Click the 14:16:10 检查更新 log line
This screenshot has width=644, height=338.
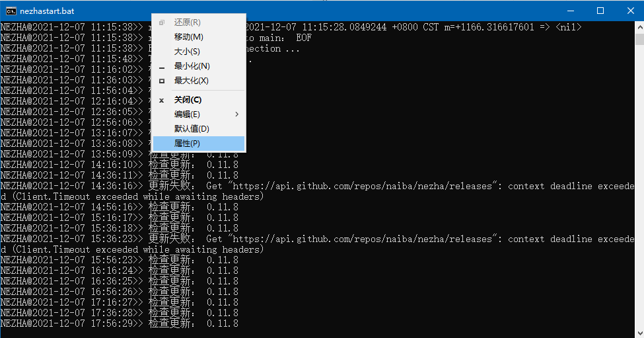119,165
